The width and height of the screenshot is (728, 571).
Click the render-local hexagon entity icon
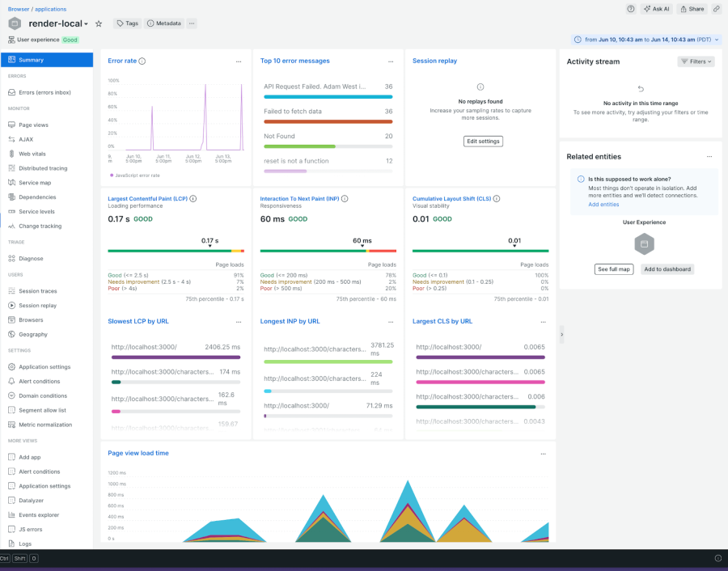[x=15, y=23]
